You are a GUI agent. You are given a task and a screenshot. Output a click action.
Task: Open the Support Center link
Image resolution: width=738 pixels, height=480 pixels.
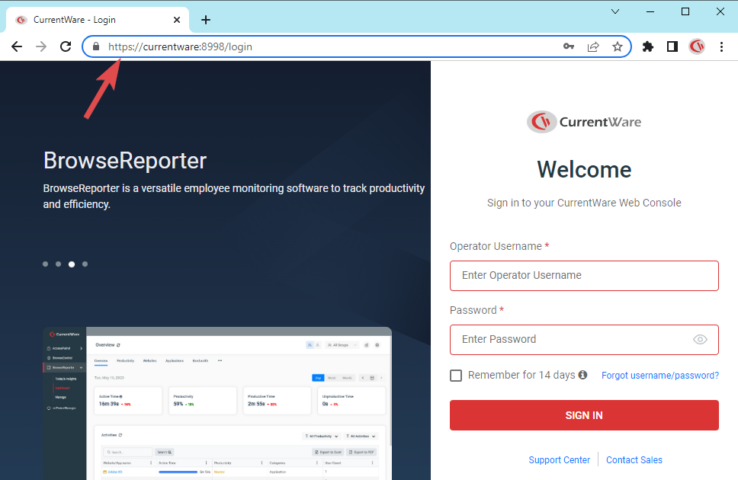coord(559,460)
